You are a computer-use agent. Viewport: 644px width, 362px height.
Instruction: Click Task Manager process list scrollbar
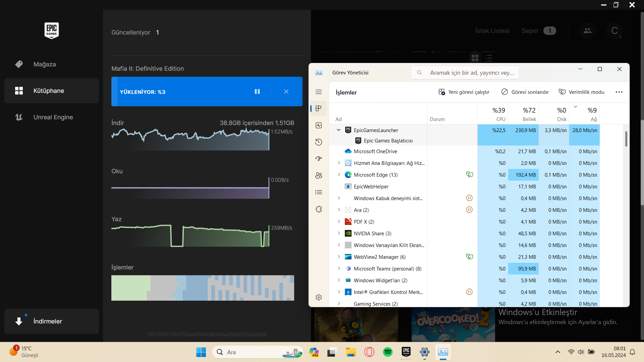[x=626, y=139]
